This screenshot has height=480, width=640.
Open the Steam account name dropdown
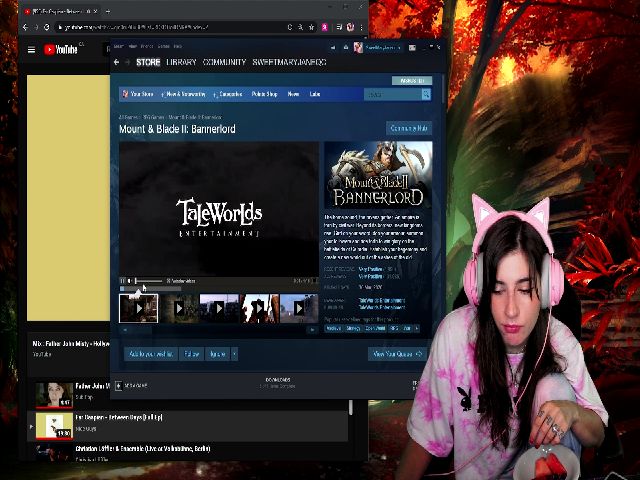(x=383, y=47)
